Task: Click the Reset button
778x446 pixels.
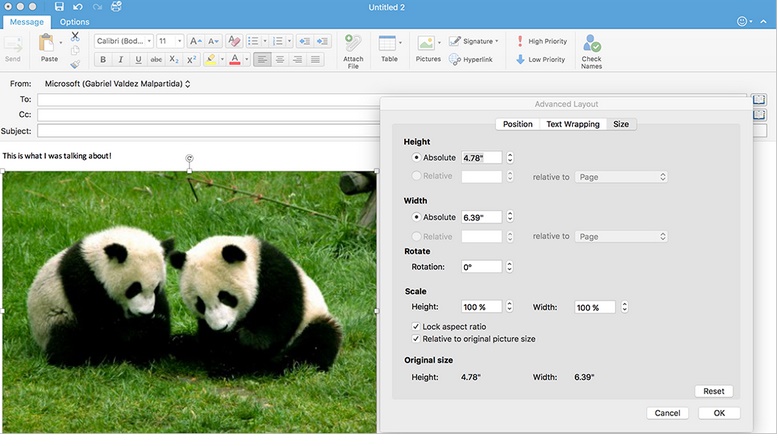Action: coord(713,391)
